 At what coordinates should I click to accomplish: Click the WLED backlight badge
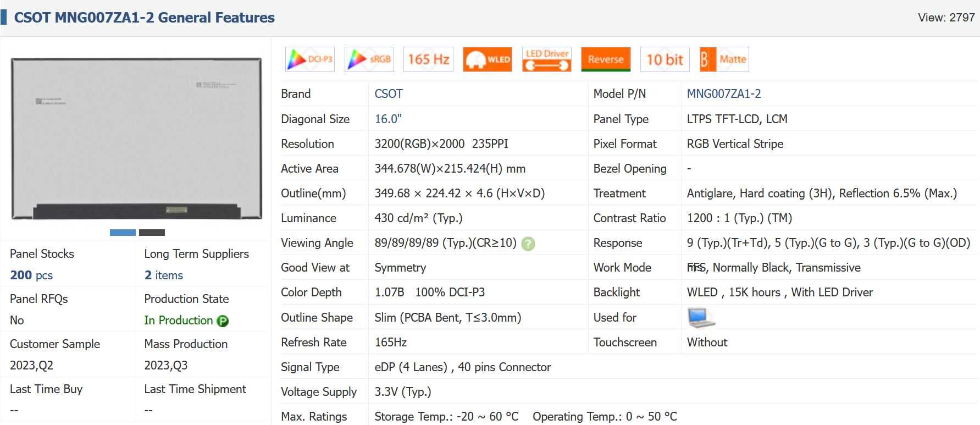click(x=488, y=59)
